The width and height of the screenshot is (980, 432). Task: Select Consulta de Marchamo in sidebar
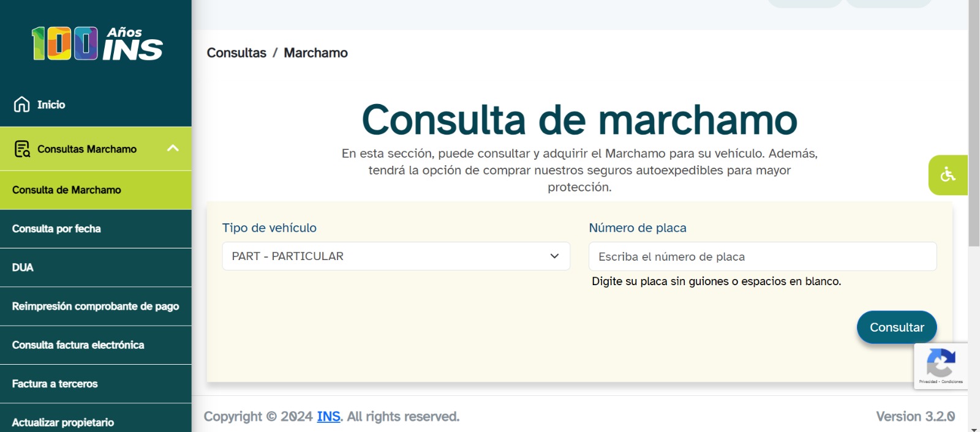coord(67,190)
